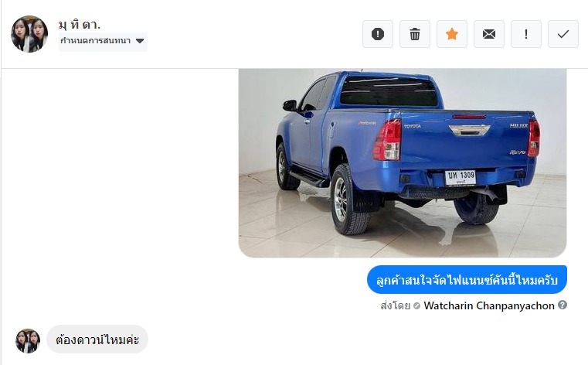Open the Watcharin Chanpanyachon sender link
Screen dimensions: 588x365
pos(489,305)
